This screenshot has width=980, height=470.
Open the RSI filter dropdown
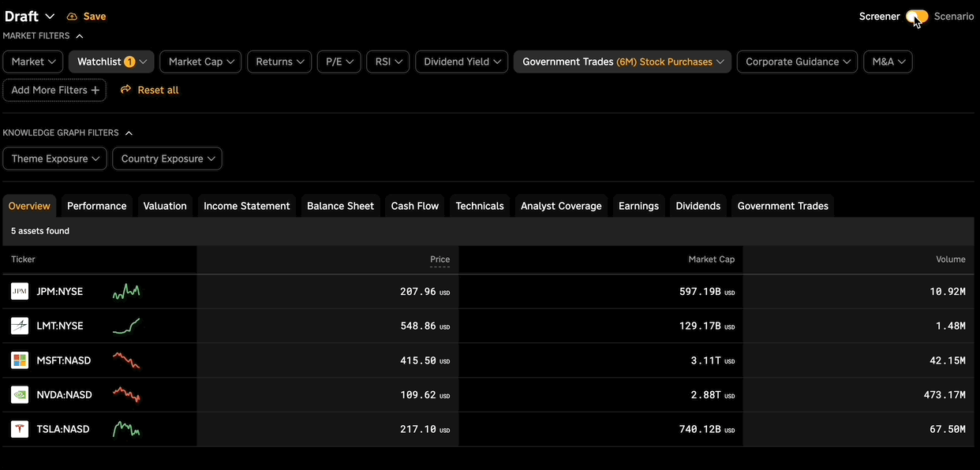coord(388,62)
